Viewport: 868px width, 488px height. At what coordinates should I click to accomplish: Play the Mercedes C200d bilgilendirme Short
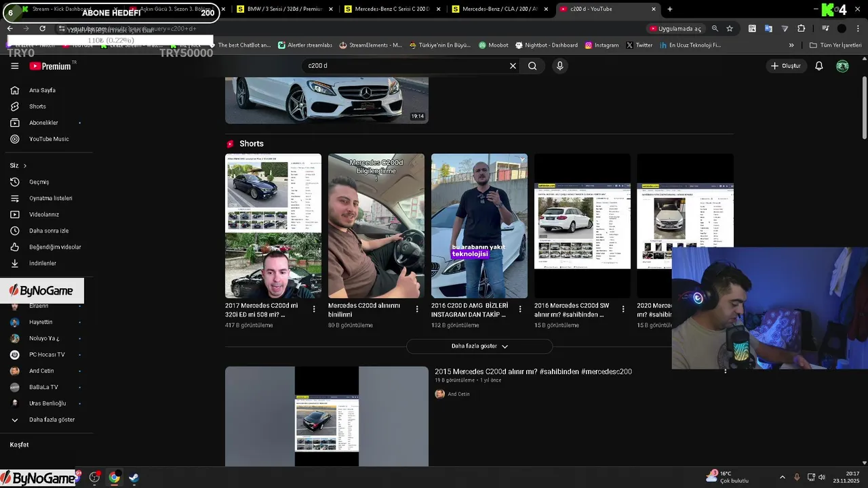(x=376, y=226)
